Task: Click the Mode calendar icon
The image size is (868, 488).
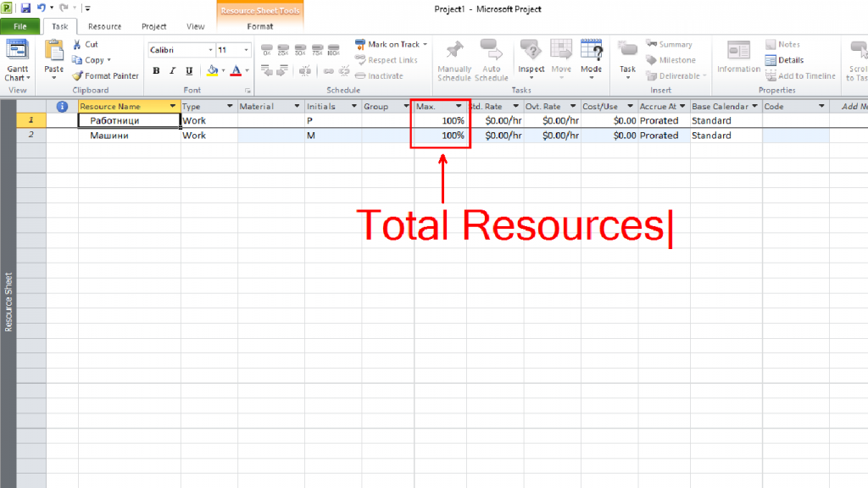Action: click(591, 50)
